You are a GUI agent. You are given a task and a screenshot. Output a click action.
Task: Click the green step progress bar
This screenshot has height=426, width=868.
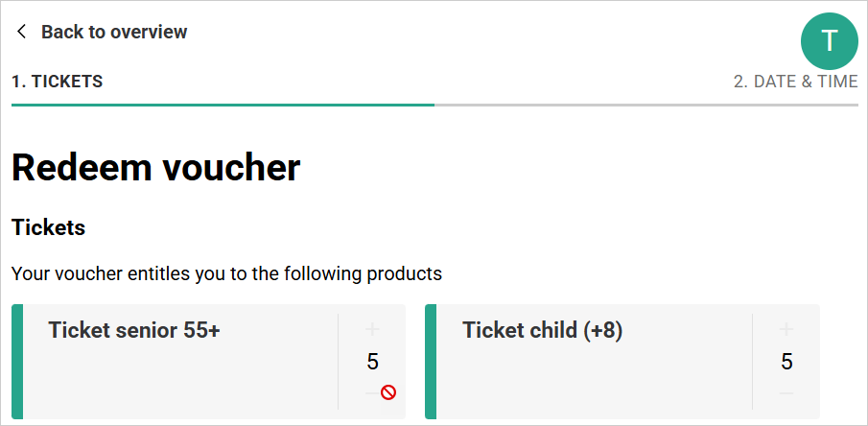223,105
